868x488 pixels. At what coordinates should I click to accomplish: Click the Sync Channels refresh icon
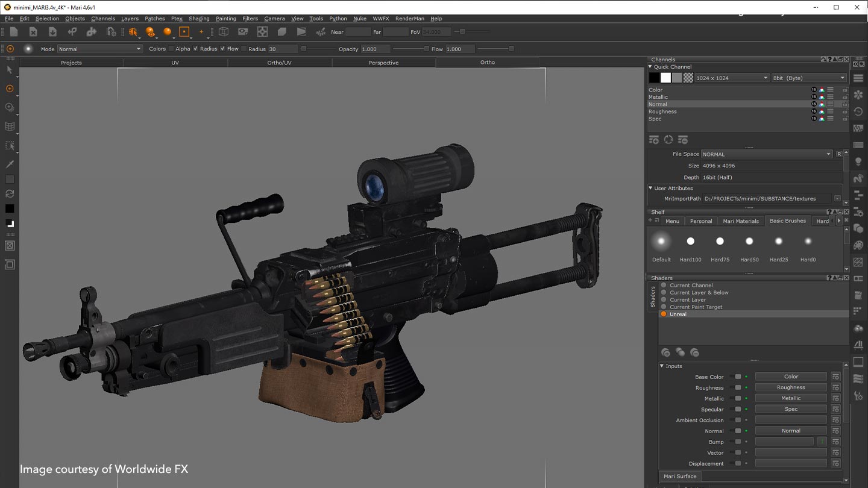pyautogui.click(x=668, y=139)
